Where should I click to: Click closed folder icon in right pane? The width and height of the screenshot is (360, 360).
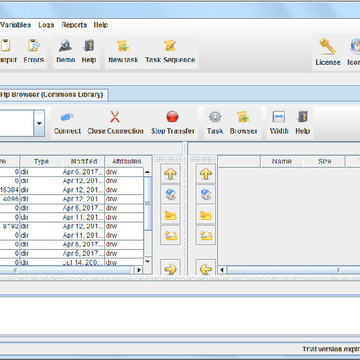(206, 215)
